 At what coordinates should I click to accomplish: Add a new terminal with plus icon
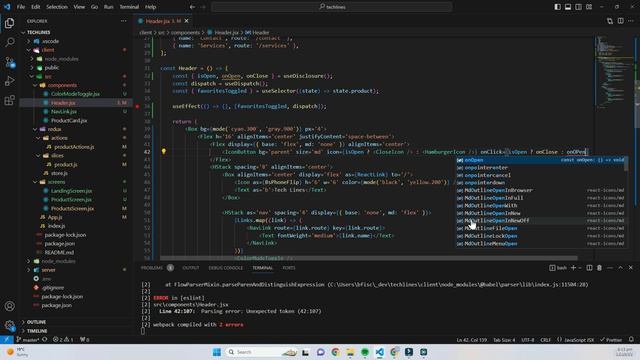point(573,268)
